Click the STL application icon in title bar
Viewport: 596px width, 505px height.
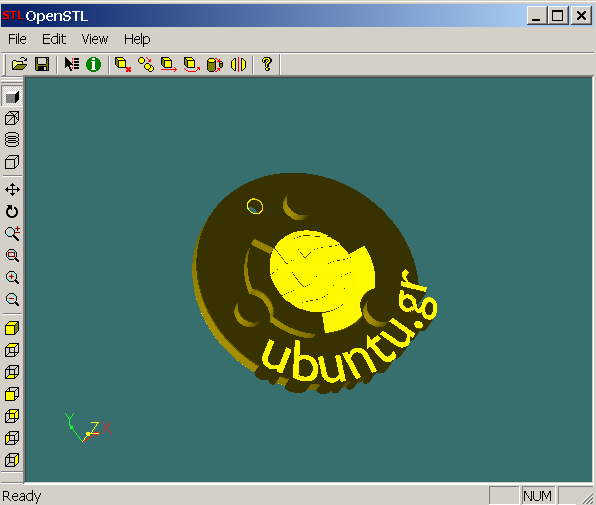pos(12,16)
